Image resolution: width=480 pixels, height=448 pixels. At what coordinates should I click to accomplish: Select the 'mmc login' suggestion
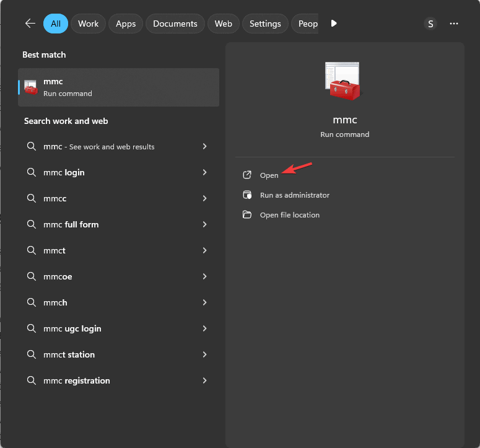[x=118, y=172]
